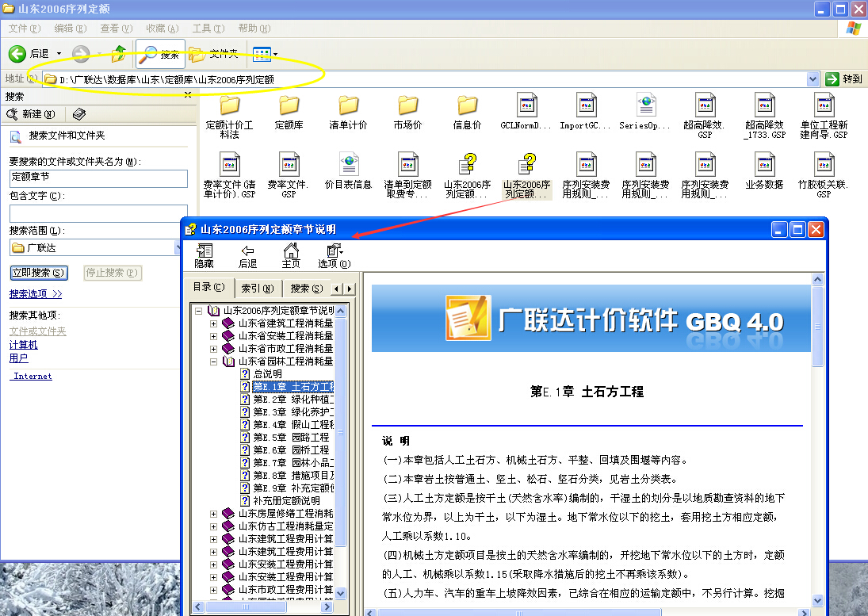
Task: Open the 文件 menu
Action: (25, 29)
